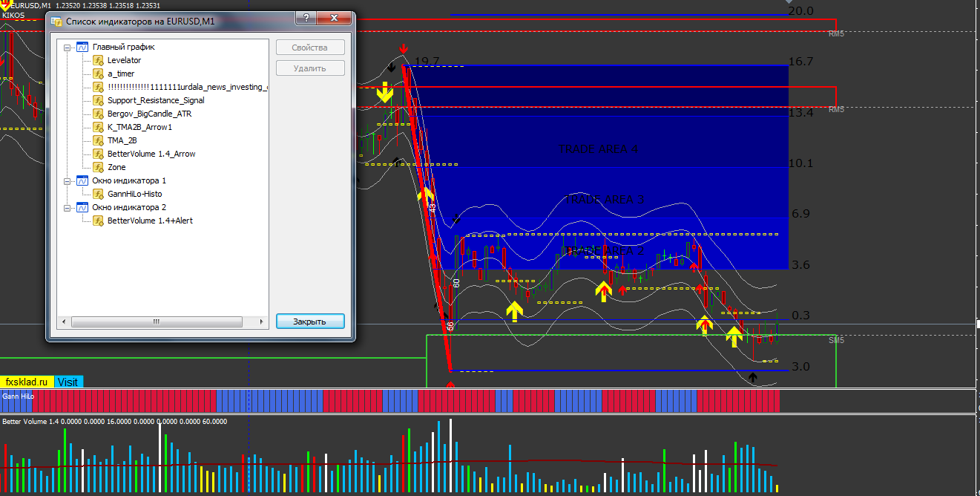Click the 16.7 level value

(x=801, y=62)
